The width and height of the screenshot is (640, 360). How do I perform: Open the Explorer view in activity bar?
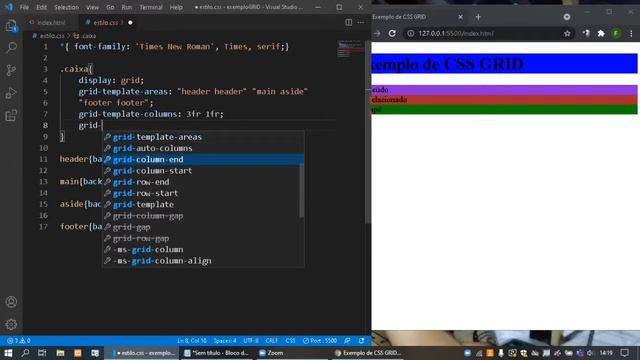coord(11,26)
